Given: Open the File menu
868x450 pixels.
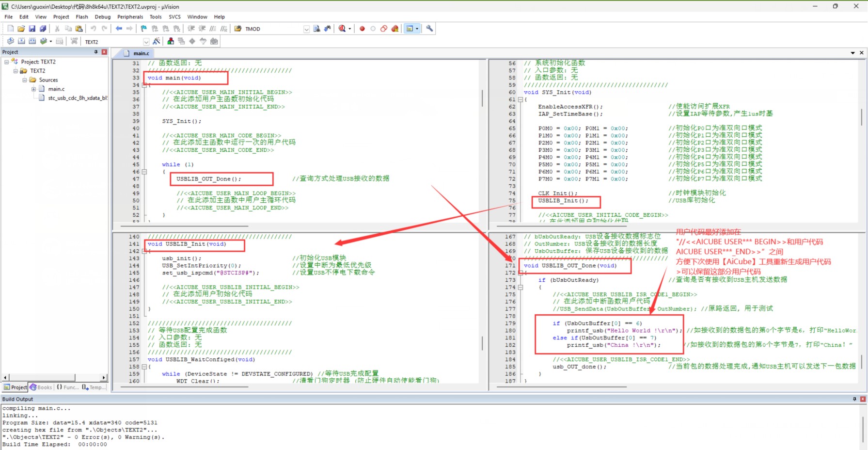Looking at the screenshot, I should pos(9,16).
